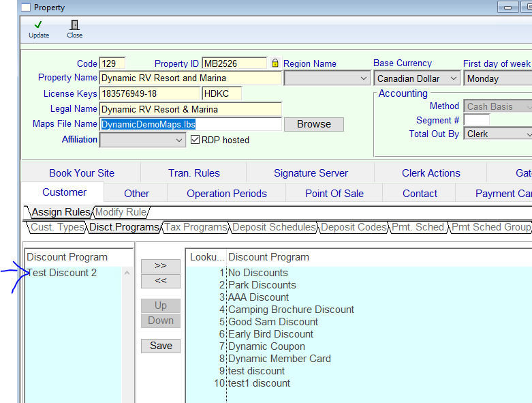Open the Pmt. Sched. tab
Viewport: 532px width, 403px height.
[419, 227]
